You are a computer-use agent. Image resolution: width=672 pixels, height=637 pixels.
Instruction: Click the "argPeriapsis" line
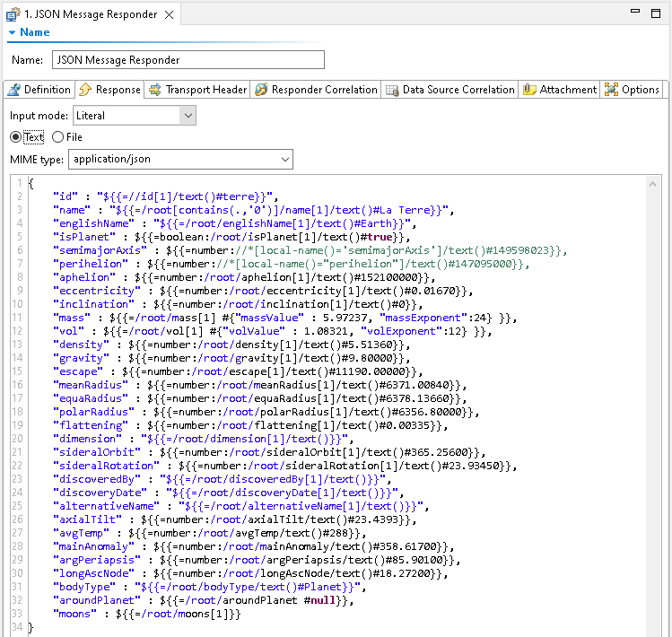[257, 560]
